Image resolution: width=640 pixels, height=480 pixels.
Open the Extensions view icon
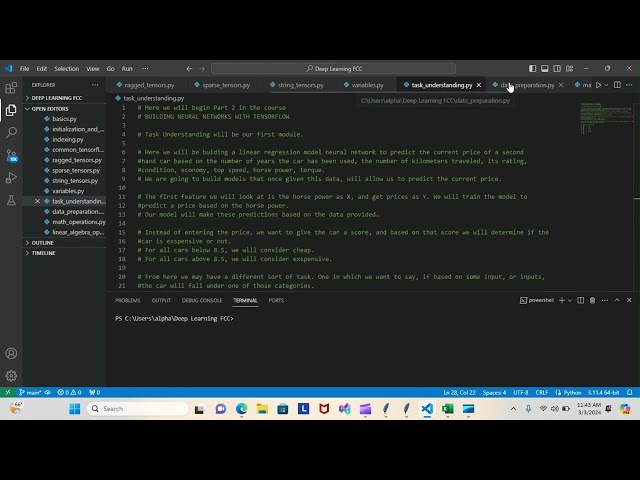[x=11, y=88]
